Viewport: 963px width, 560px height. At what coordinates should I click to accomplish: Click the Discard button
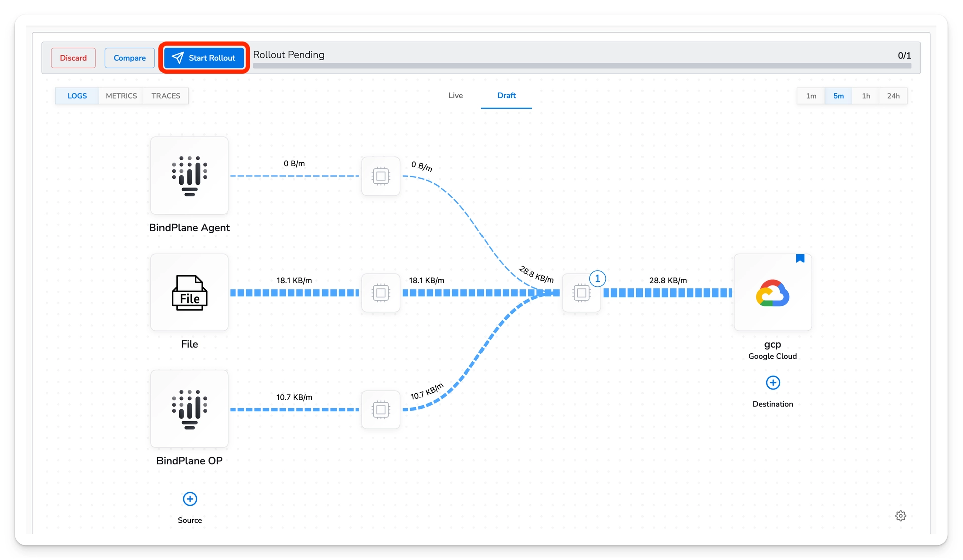(73, 58)
